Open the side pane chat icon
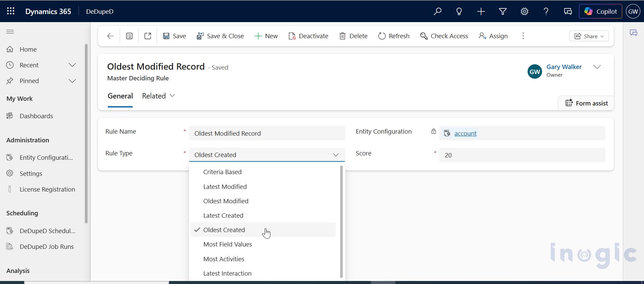644x284 pixels. coord(634,33)
